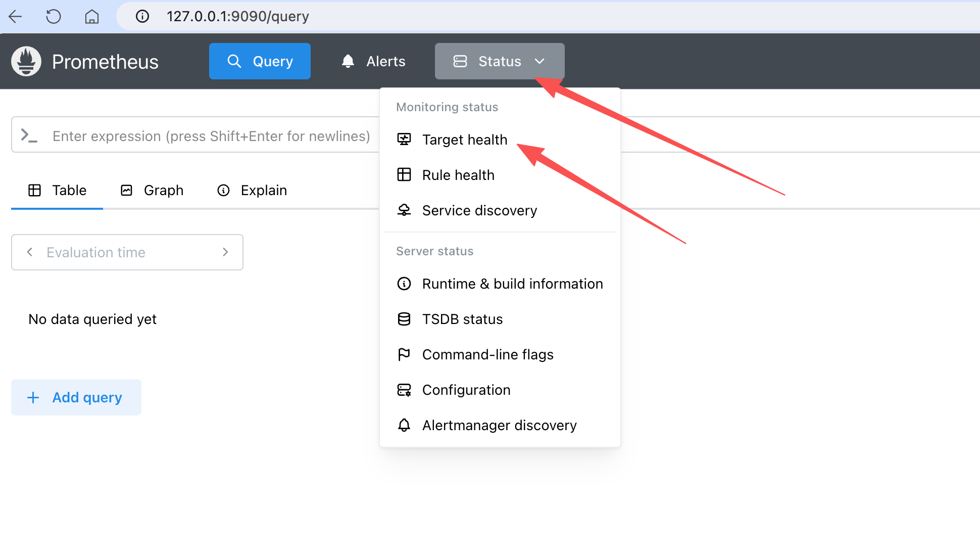980x554 pixels.
Task: Step evaluation time backward with left chevron
Action: pos(30,252)
